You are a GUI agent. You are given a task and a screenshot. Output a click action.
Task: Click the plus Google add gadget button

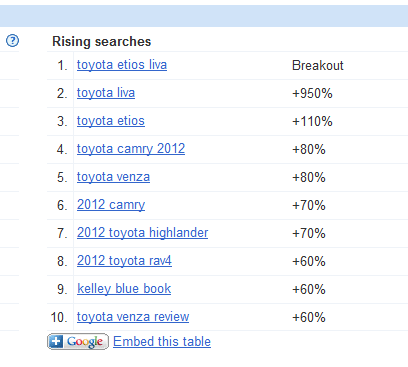78,341
